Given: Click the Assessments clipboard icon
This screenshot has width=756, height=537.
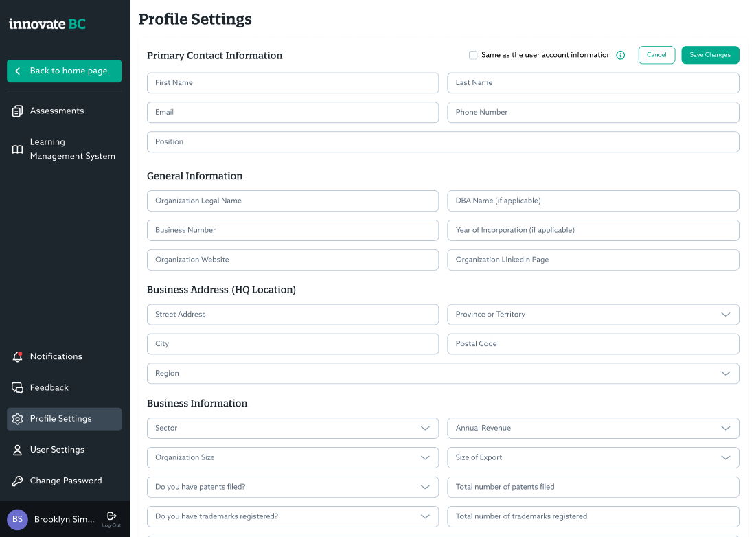Looking at the screenshot, I should (x=17, y=111).
